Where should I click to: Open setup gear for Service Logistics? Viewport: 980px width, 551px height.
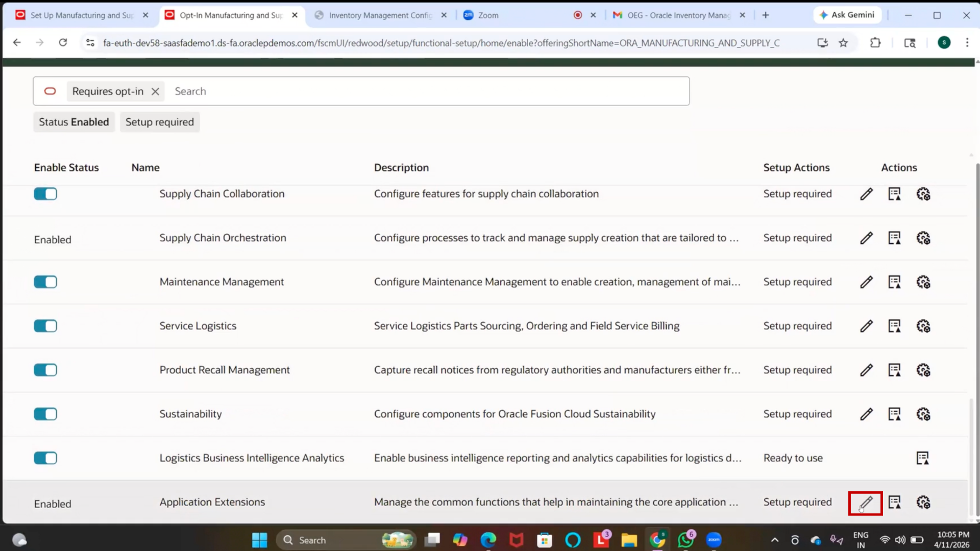[x=923, y=326]
